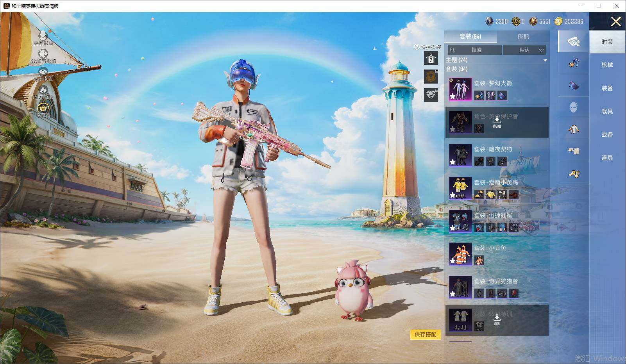Select the shorts pants category icon
This screenshot has width=626, height=364.
click(x=574, y=151)
